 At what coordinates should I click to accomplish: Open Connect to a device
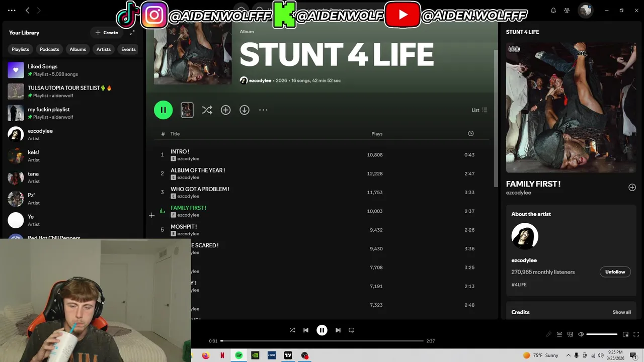[570, 334]
